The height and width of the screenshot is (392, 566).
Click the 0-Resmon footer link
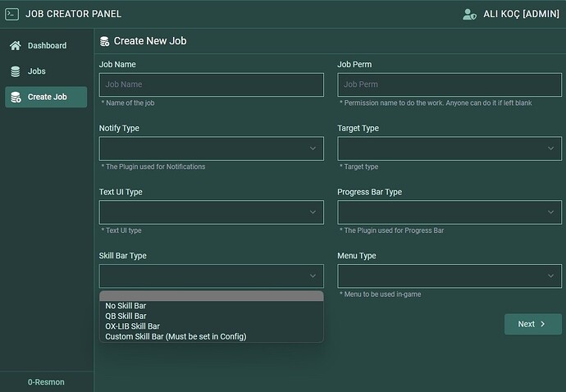click(x=46, y=382)
